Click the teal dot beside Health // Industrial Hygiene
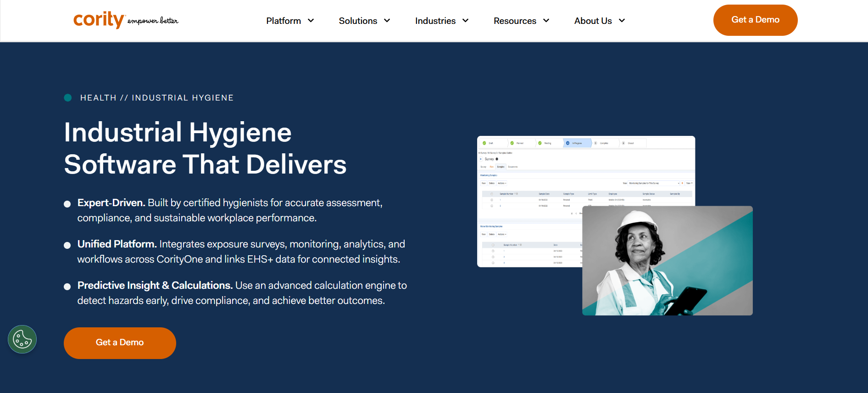 coord(68,98)
